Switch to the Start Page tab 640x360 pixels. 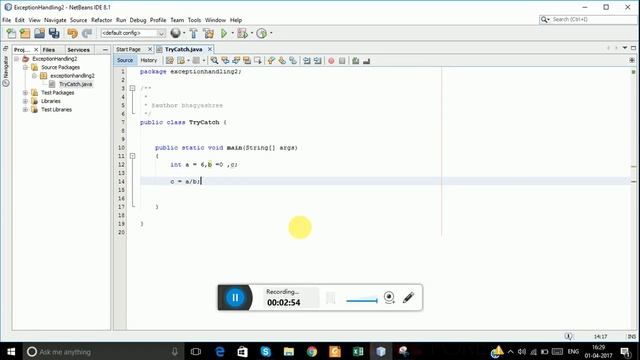128,49
